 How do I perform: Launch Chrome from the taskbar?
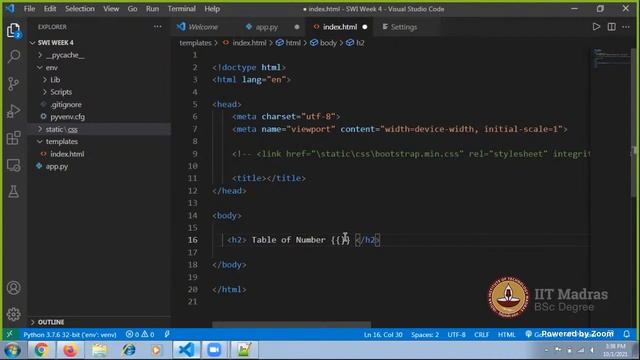(x=41, y=350)
